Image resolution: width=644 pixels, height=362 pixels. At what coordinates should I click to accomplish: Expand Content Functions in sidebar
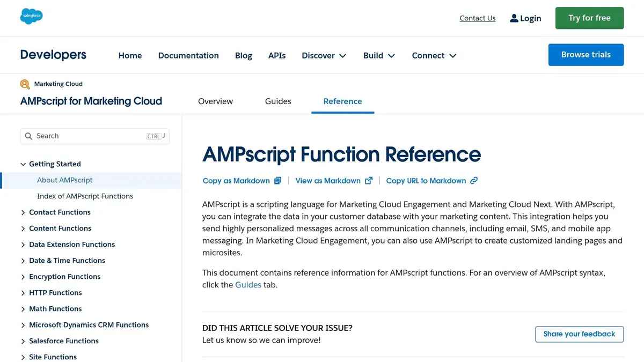tap(23, 228)
